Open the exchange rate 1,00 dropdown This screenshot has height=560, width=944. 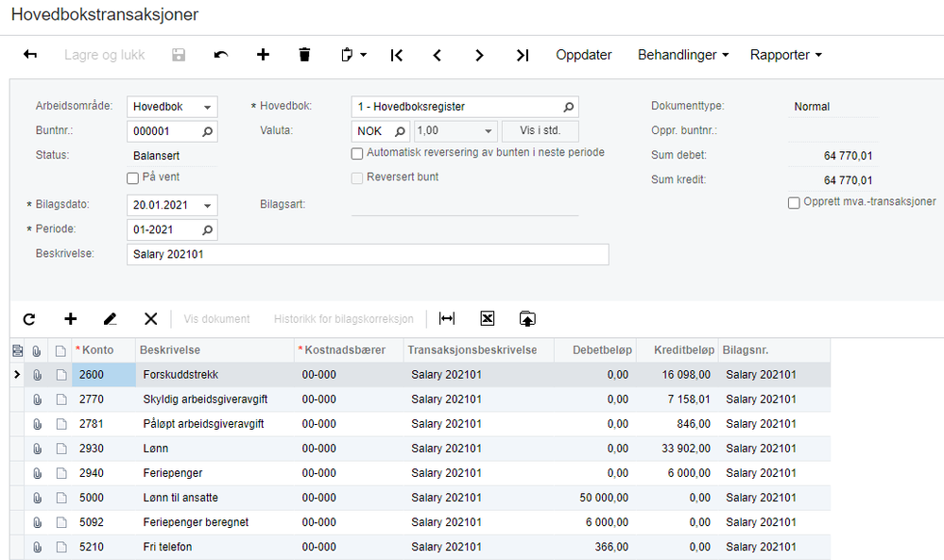pyautogui.click(x=489, y=131)
